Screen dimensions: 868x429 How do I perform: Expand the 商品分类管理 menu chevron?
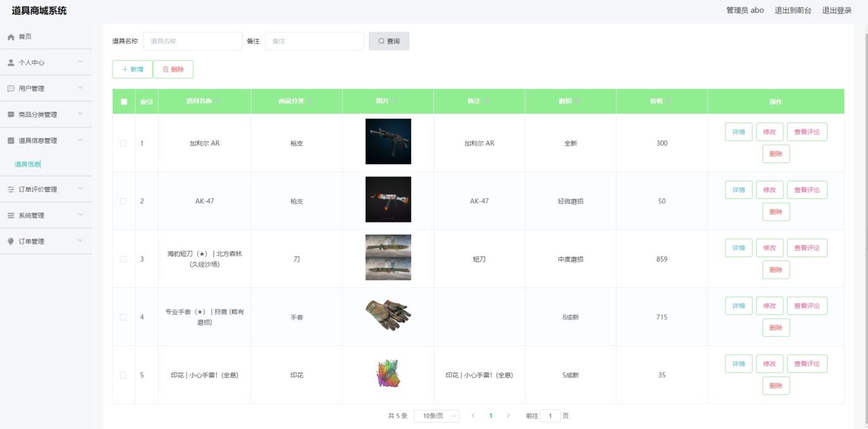[x=80, y=114]
